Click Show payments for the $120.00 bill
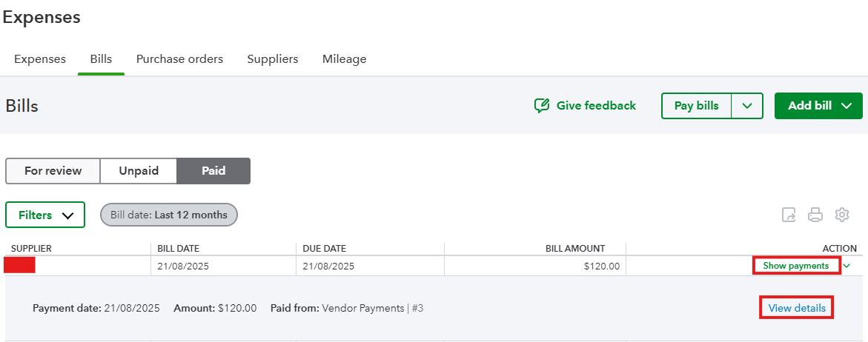This screenshot has height=342, width=868. tap(796, 266)
